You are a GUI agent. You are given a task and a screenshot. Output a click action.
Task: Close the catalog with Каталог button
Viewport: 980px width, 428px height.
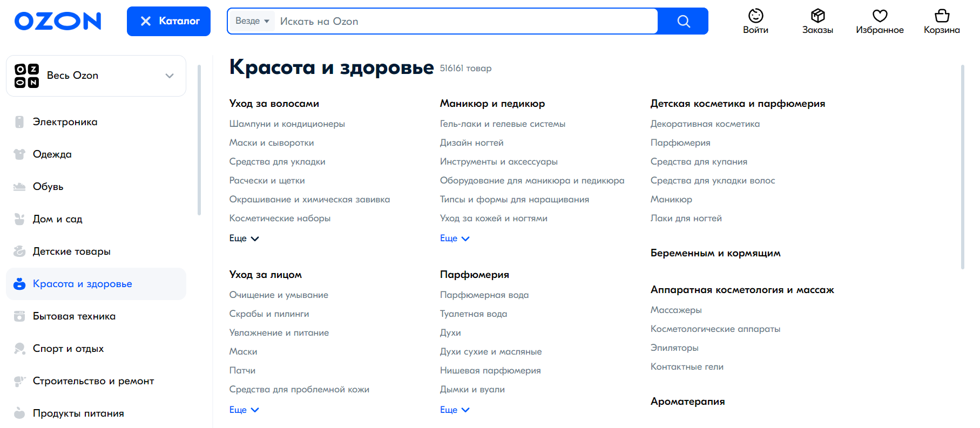pos(168,21)
